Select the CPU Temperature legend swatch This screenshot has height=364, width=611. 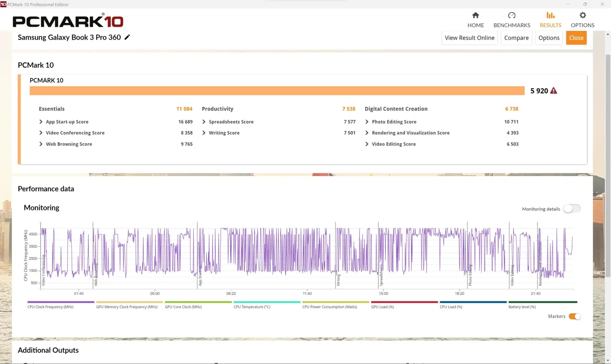coord(267,302)
